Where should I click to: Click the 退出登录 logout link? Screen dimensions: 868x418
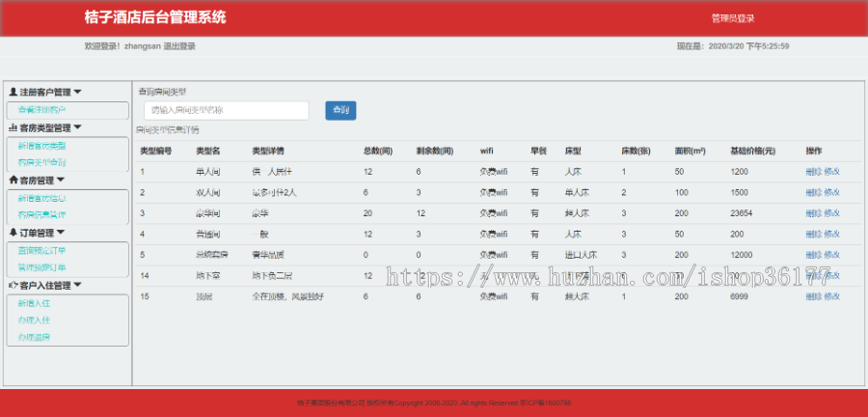[178, 46]
